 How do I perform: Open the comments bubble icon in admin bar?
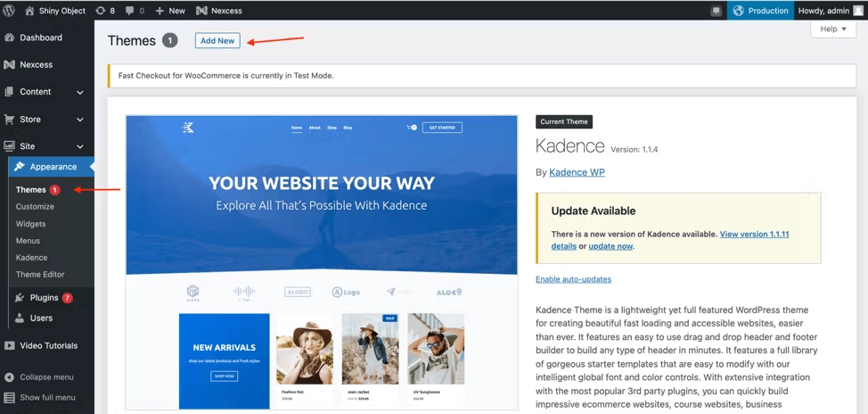[130, 11]
